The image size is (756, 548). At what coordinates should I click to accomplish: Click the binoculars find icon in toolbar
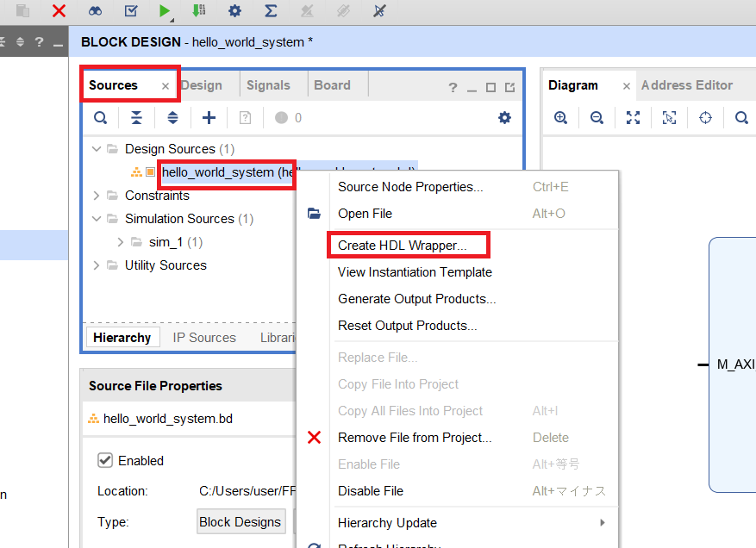click(95, 10)
